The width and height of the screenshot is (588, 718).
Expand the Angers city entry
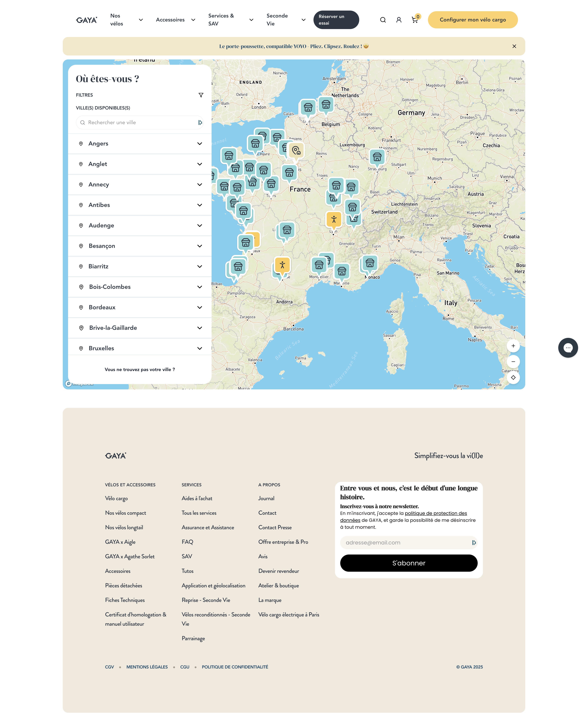pos(140,144)
